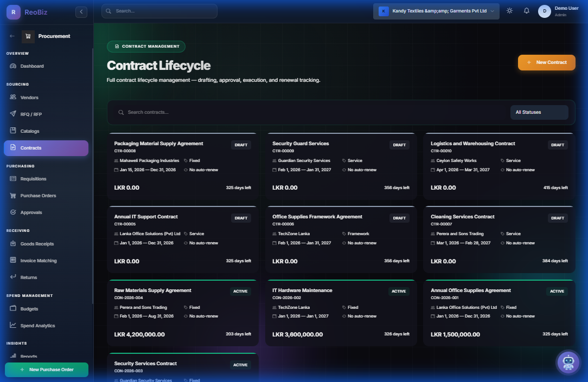Viewport: 588px width, 382px height.
Task: Open the chat assistant robot icon
Action: click(x=568, y=362)
